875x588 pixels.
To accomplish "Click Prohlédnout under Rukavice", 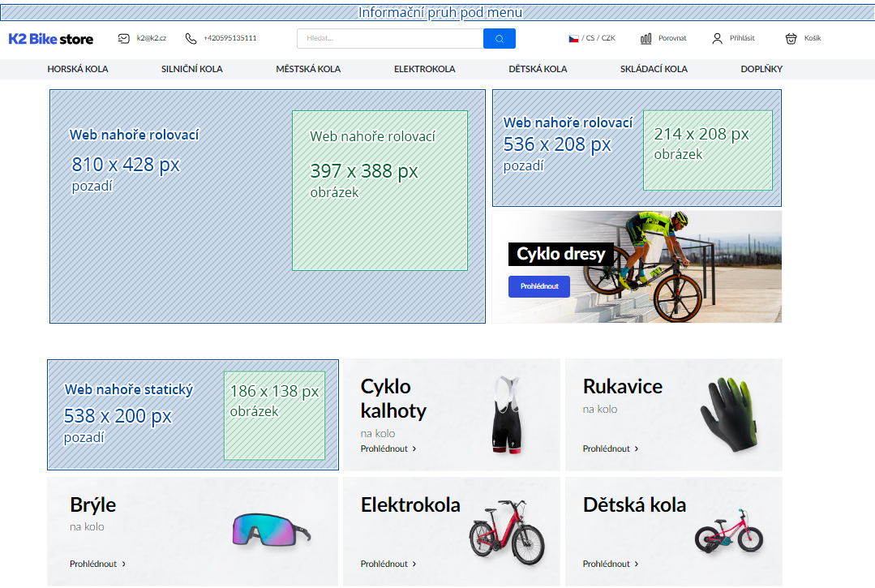I will (x=606, y=449).
